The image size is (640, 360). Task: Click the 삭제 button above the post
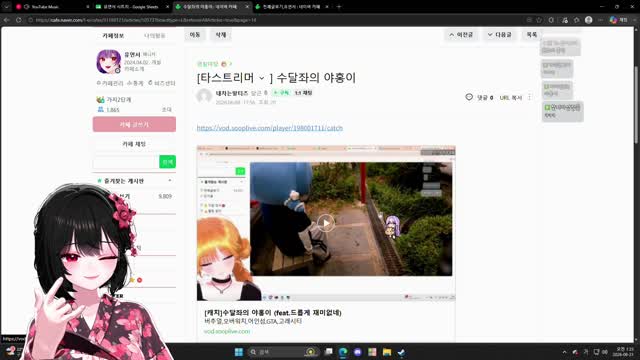tap(221, 35)
